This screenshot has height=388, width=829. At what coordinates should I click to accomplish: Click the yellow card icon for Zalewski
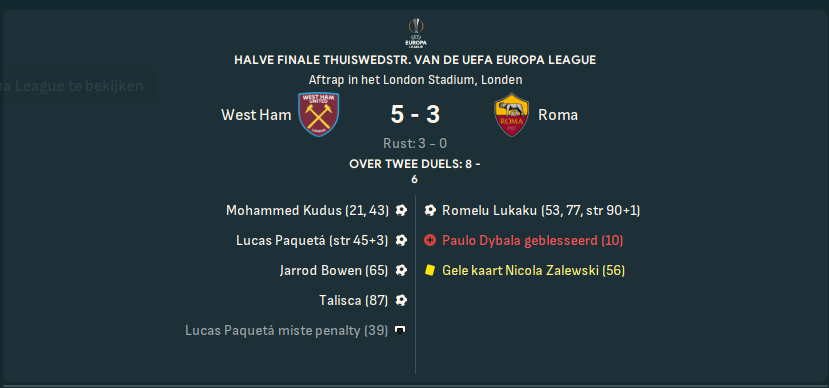click(429, 271)
